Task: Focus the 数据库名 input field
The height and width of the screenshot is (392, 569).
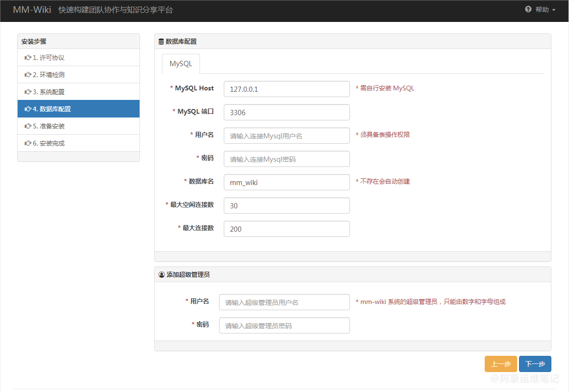Action: (287, 182)
